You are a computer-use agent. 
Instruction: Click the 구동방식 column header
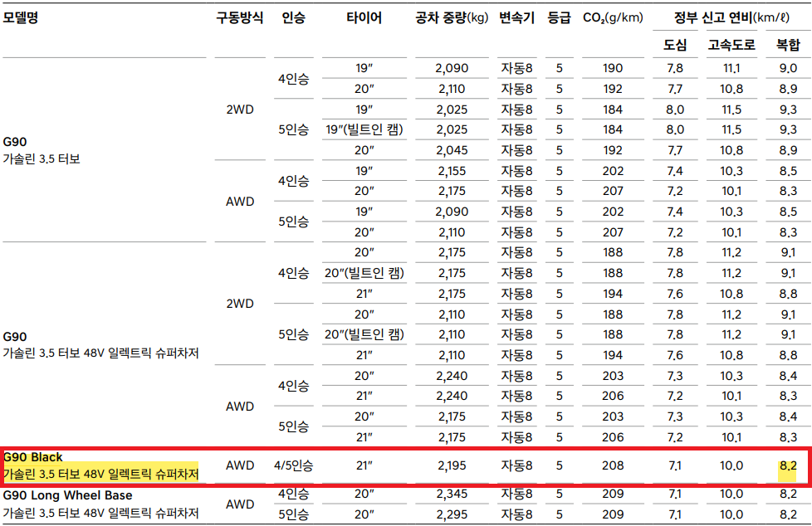click(x=240, y=18)
